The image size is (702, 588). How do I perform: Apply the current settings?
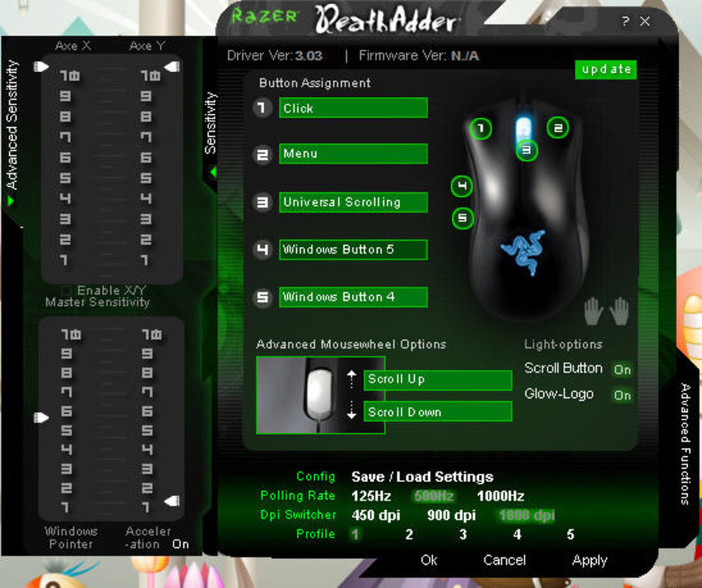(x=590, y=561)
